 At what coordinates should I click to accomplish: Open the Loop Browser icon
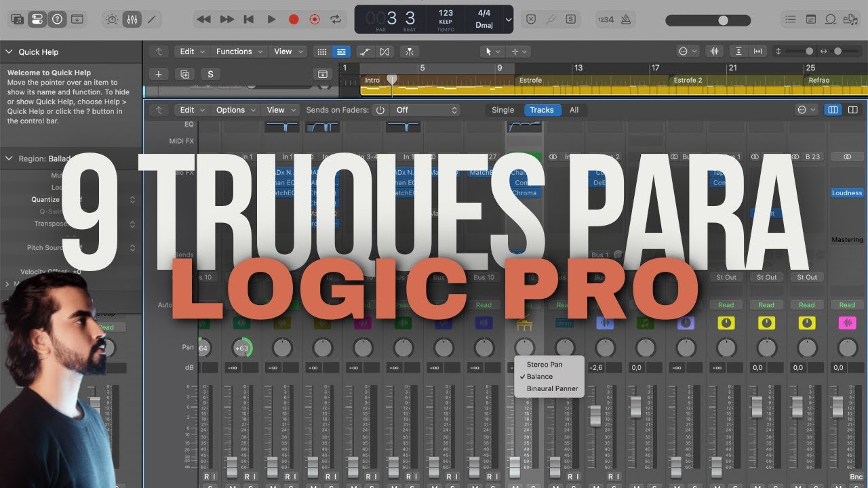[831, 20]
